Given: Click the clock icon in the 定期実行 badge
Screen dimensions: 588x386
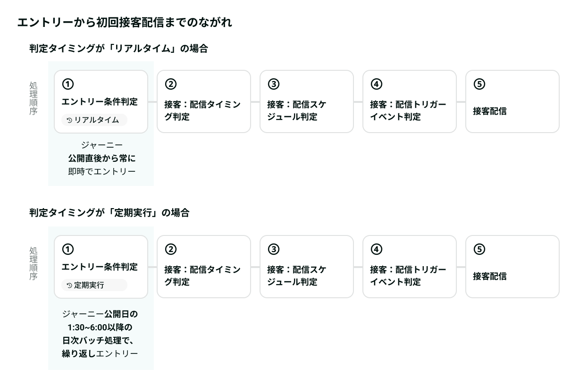Looking at the screenshot, I should point(69,285).
